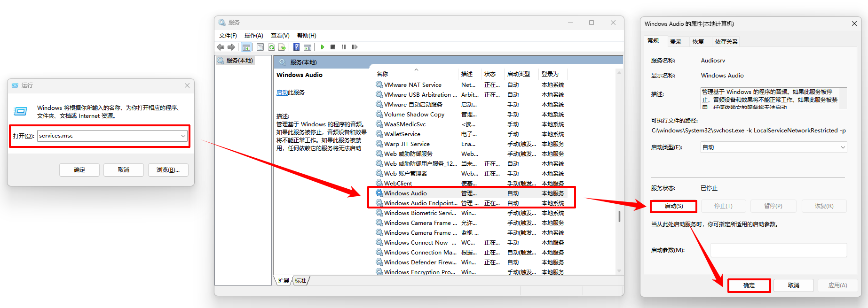
Task: Select the Windows Biometric Service row
Action: click(x=471, y=213)
